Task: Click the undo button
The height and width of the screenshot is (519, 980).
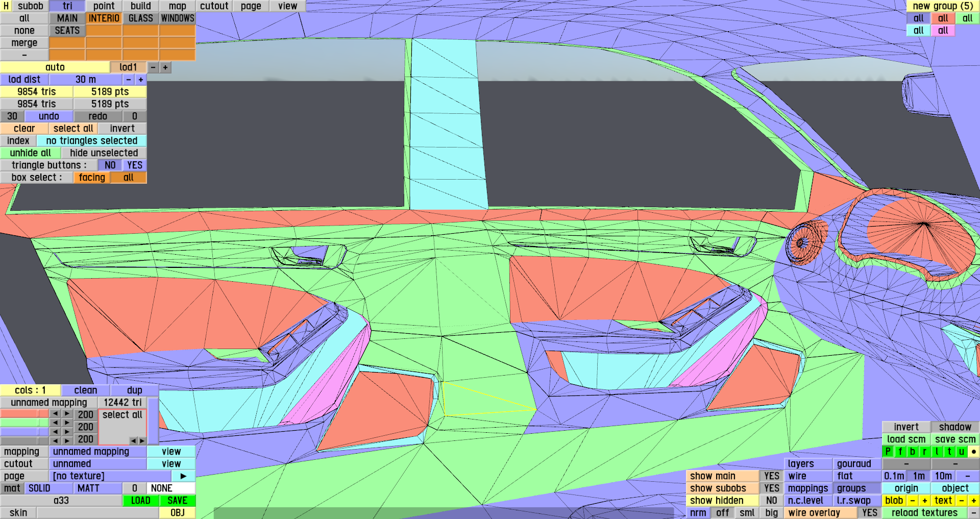Action: tap(49, 116)
